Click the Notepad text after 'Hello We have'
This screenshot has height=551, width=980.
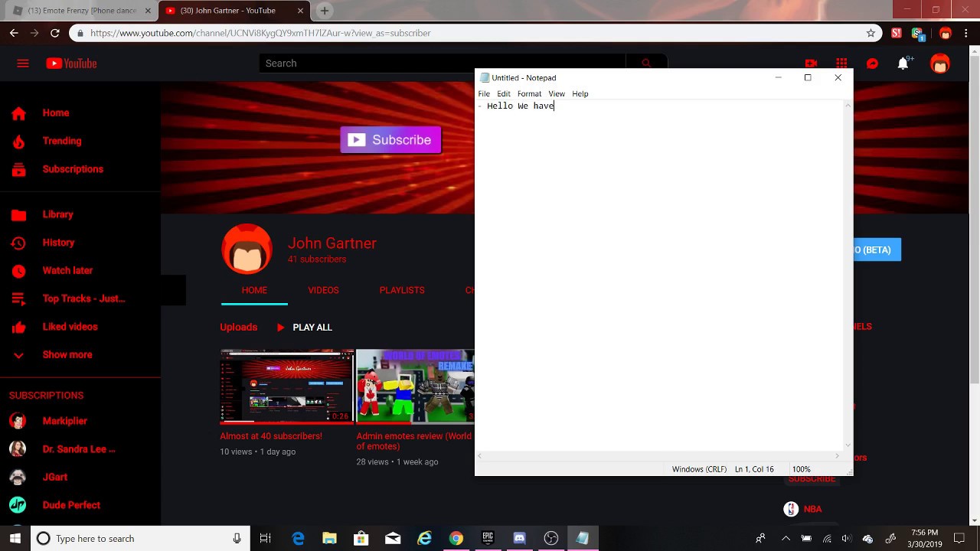pyautogui.click(x=554, y=106)
